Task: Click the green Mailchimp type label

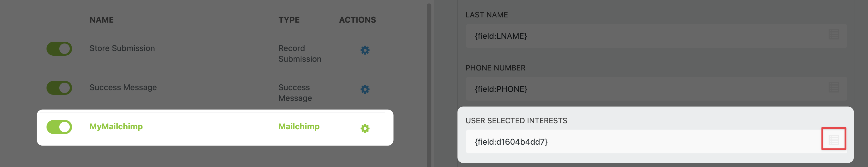Action: point(299,127)
